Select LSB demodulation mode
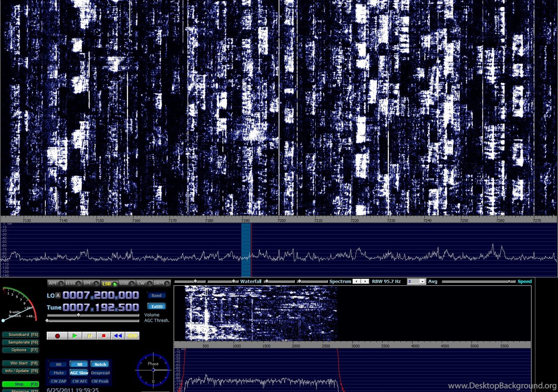The image size is (558, 392). coord(109,283)
